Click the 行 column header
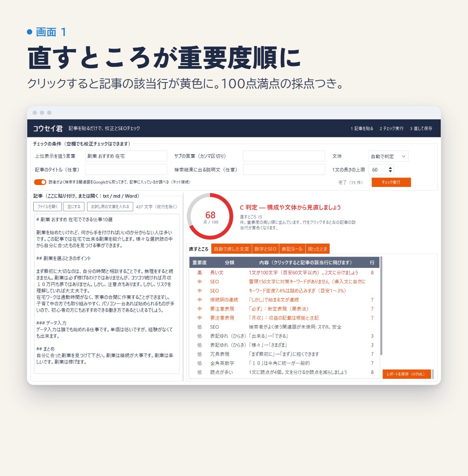This screenshot has height=476, width=468. pos(372,263)
